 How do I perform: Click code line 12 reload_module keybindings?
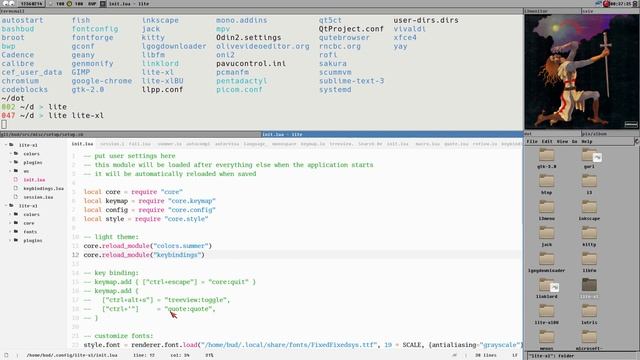click(x=144, y=255)
